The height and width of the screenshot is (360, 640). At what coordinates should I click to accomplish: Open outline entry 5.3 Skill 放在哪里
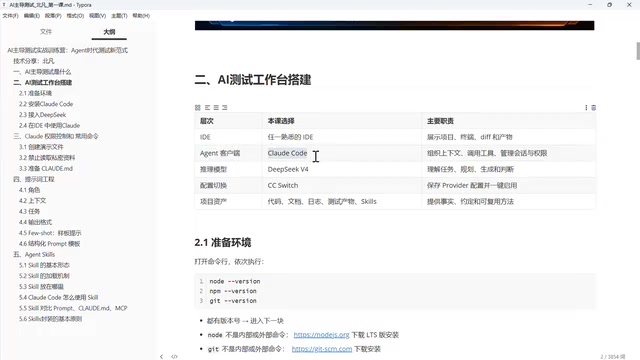pos(41,287)
